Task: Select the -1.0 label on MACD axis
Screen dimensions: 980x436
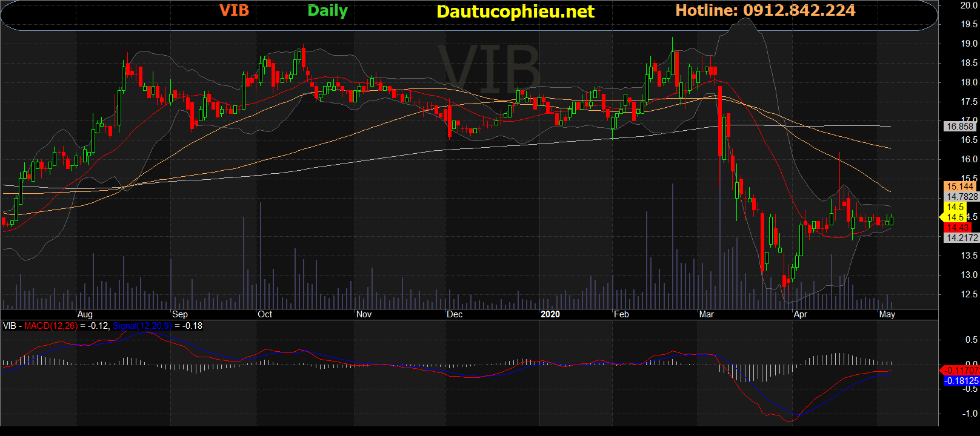Action: coord(970,414)
